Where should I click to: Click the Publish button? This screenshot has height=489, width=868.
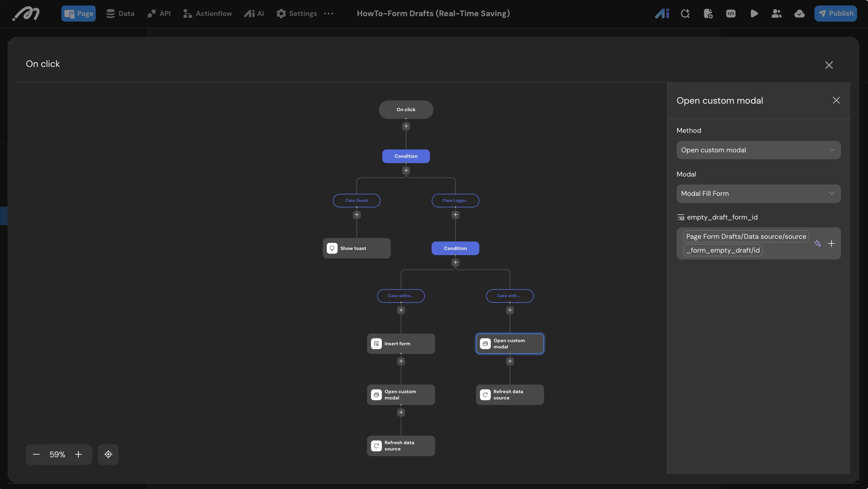pyautogui.click(x=836, y=14)
